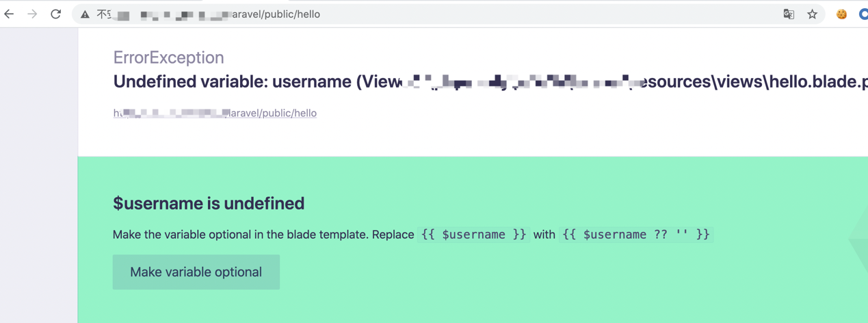This screenshot has width=868, height=323.
Task: Click the ErrorException title text
Action: [168, 57]
